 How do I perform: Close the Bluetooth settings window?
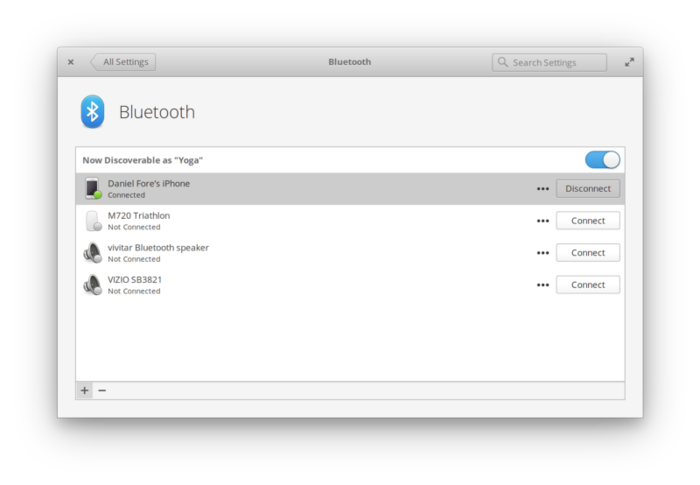[x=71, y=62]
